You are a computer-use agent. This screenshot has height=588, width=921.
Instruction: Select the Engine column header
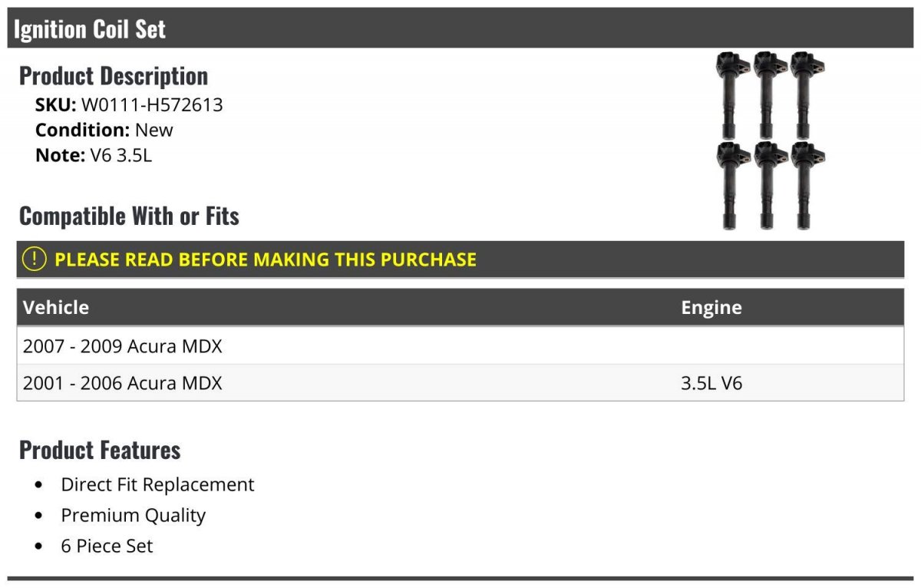click(711, 308)
